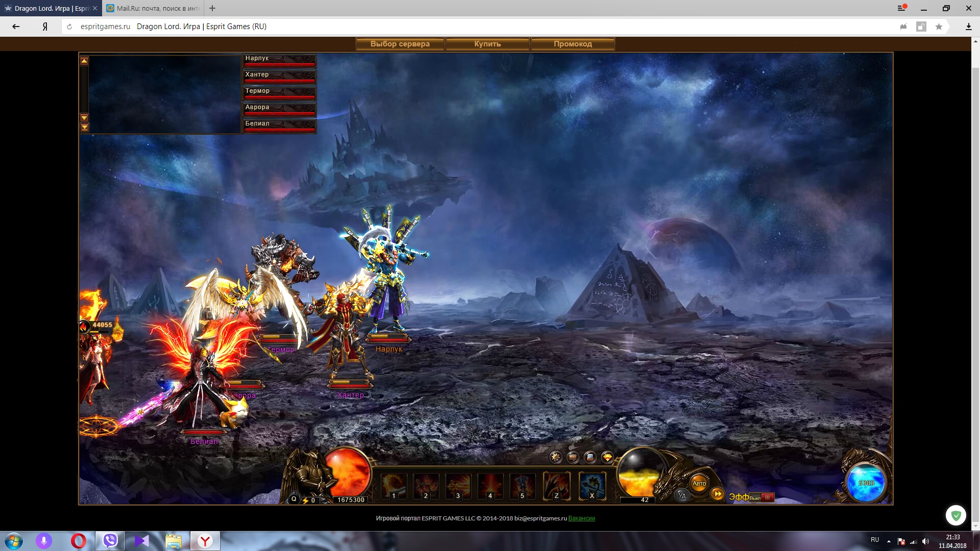Open the gear settings icon
The width and height of the screenshot is (980, 551).
point(556,457)
